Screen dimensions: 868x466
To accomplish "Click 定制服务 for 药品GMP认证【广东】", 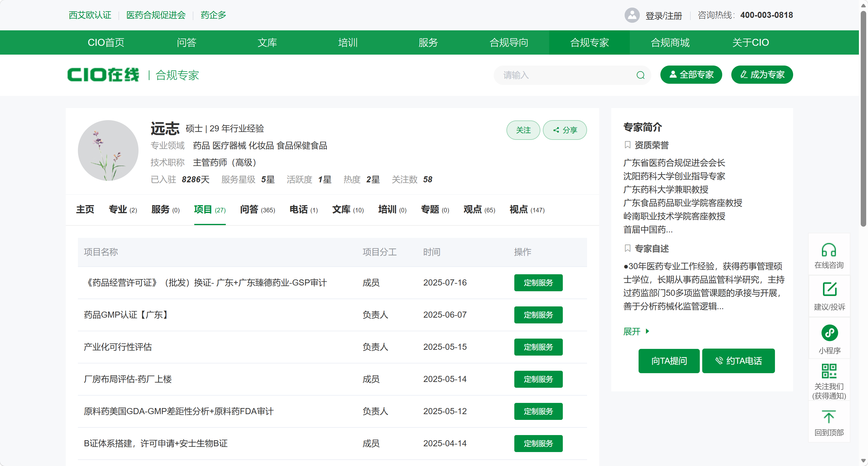I will coord(538,315).
